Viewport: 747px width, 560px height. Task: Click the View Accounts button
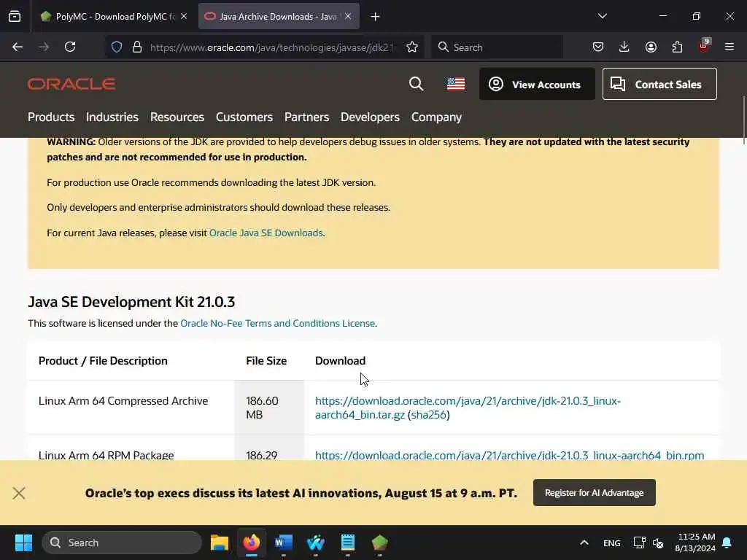point(537,85)
